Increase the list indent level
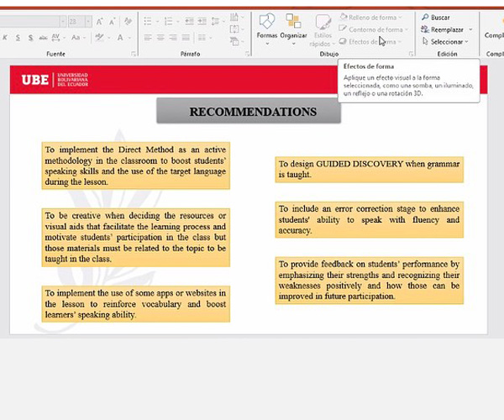Screen dimensions: 504x420 (202, 22)
